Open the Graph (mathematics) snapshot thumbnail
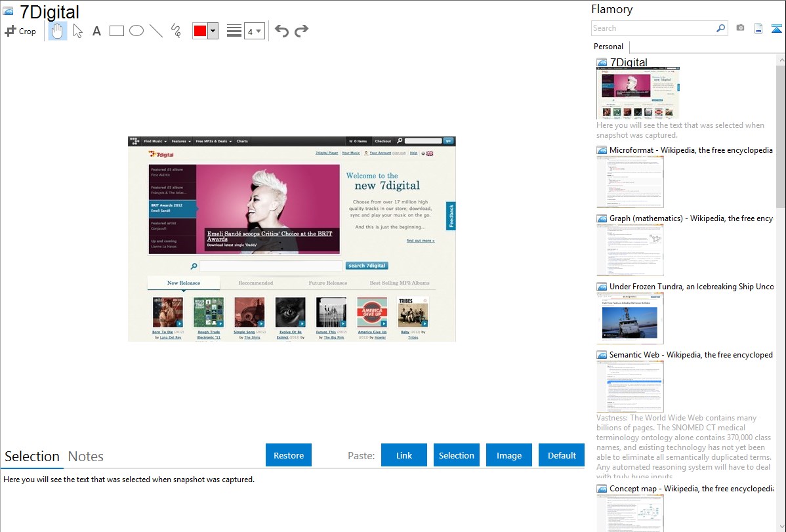Image resolution: width=786 pixels, height=532 pixels. [630, 250]
